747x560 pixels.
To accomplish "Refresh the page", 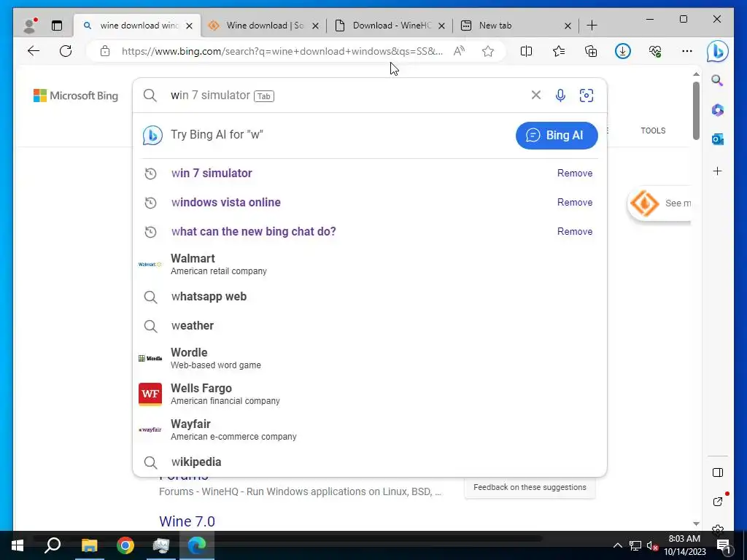I will tap(66, 51).
